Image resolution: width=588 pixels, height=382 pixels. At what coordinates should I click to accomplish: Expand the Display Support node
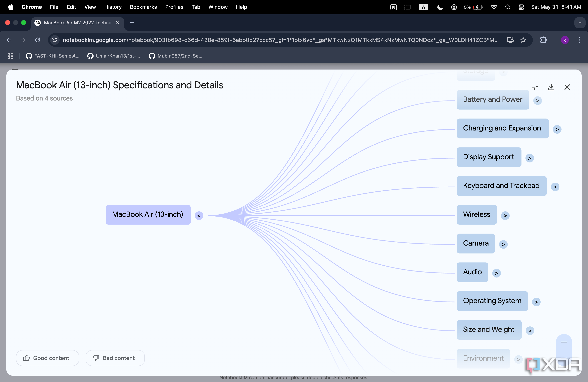click(x=529, y=158)
